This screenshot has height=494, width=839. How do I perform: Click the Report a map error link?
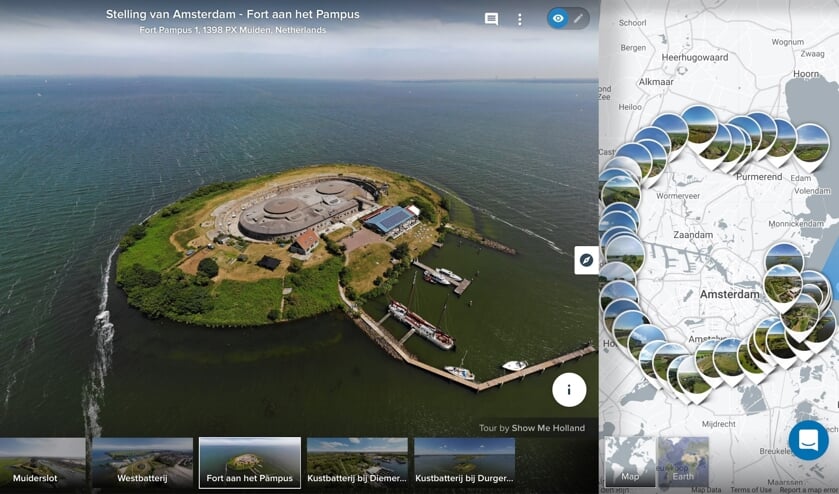point(808,490)
